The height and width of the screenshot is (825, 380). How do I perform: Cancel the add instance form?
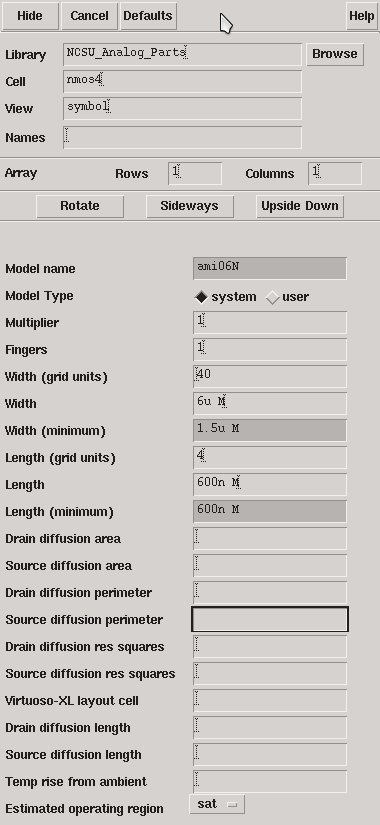pyautogui.click(x=89, y=16)
